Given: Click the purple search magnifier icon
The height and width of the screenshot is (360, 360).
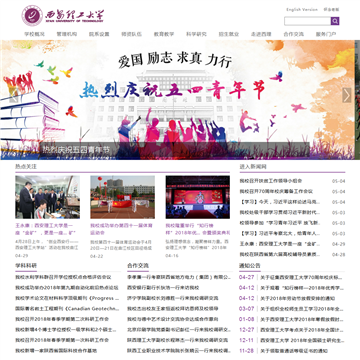Looking at the screenshot, I should [335, 21].
